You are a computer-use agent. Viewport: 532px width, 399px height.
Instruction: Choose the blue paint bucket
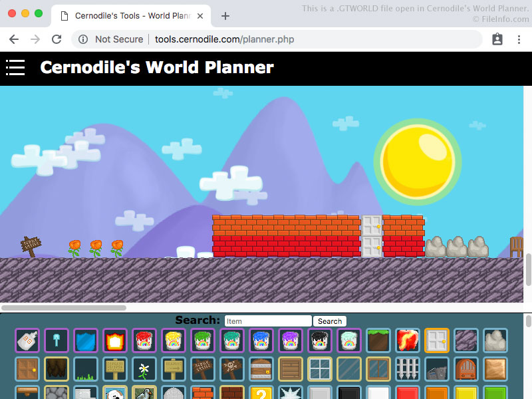point(261,340)
